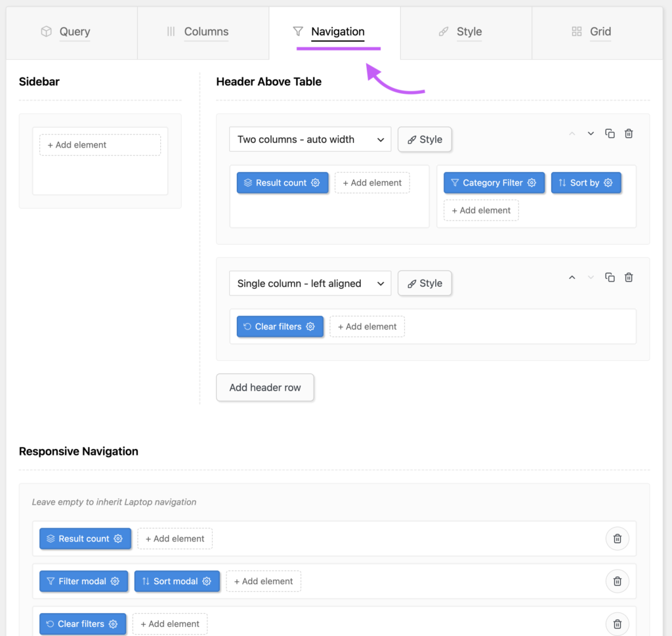The height and width of the screenshot is (636, 672).
Task: Duplicate the Single column header row
Action: pos(610,277)
